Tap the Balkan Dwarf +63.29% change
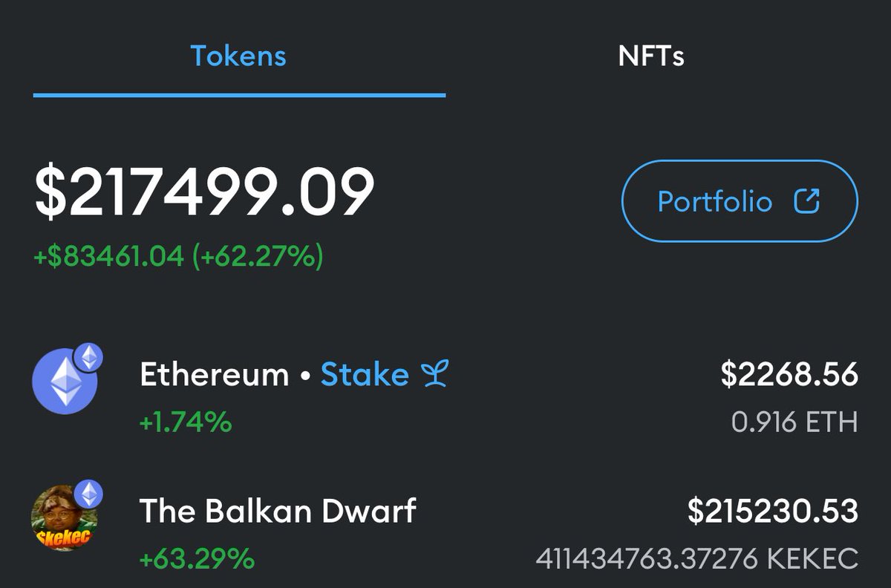Image resolution: width=891 pixels, height=588 pixels. 197,558
